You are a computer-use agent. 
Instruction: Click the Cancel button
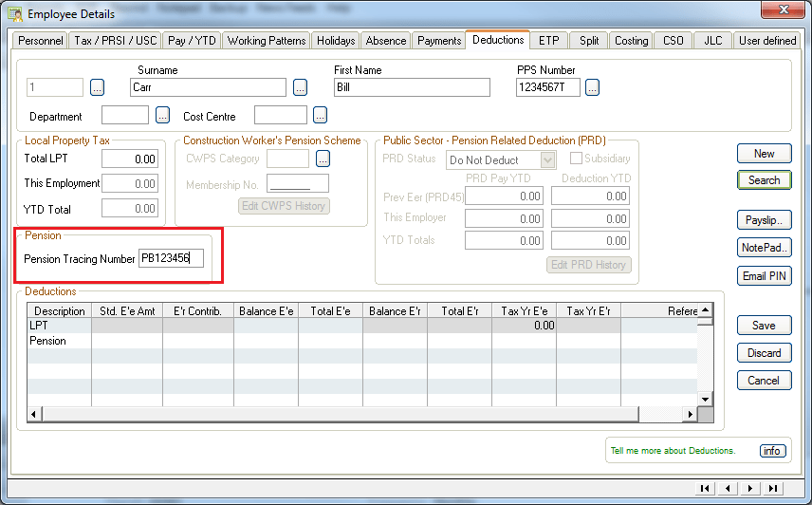click(x=765, y=381)
